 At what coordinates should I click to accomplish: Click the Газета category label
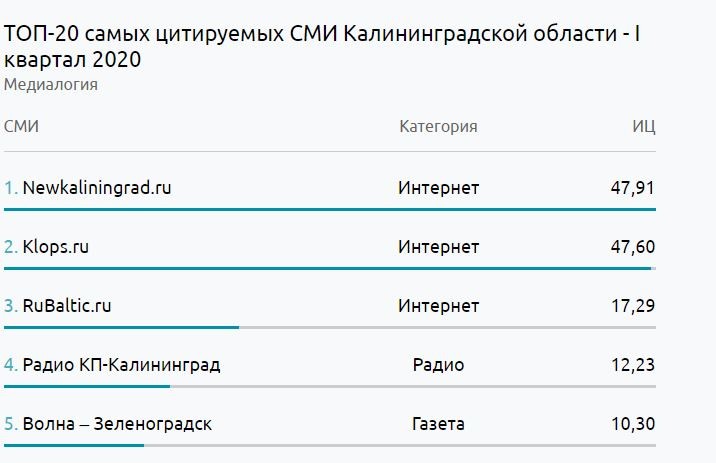click(438, 424)
